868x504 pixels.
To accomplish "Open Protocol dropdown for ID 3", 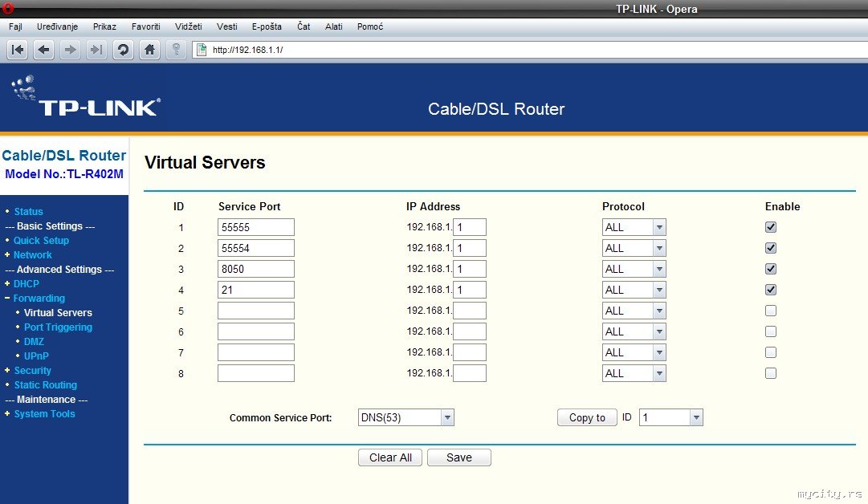I will tap(634, 269).
